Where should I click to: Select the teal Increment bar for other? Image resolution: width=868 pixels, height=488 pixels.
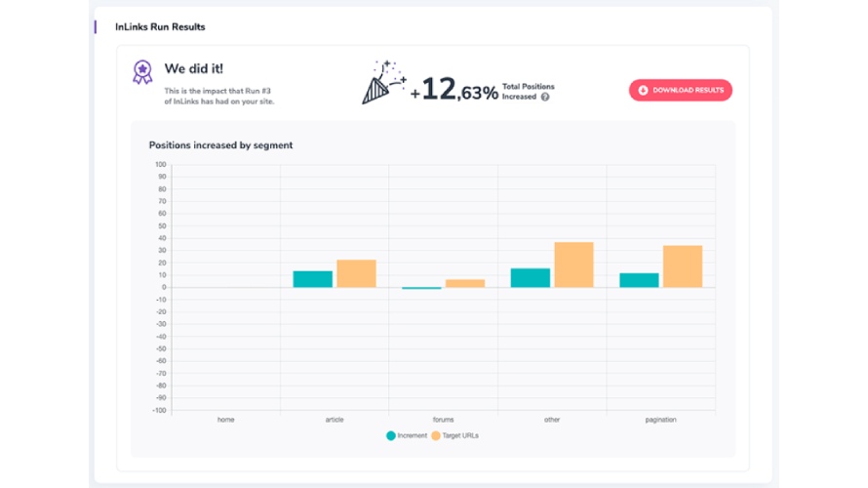531,278
